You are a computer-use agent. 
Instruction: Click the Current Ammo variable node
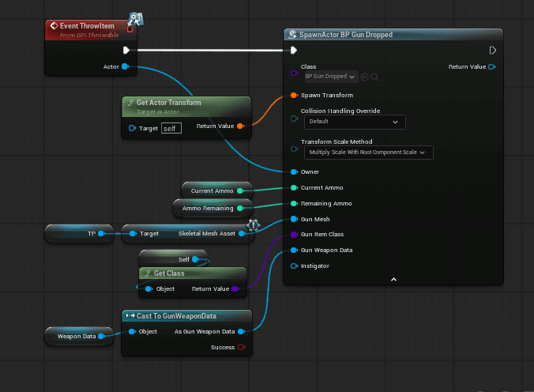click(x=217, y=190)
